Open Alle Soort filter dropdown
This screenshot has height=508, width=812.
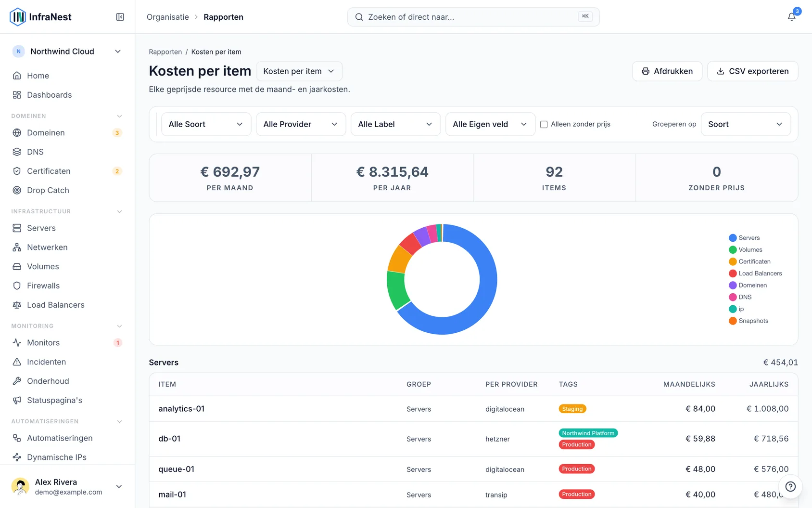206,124
